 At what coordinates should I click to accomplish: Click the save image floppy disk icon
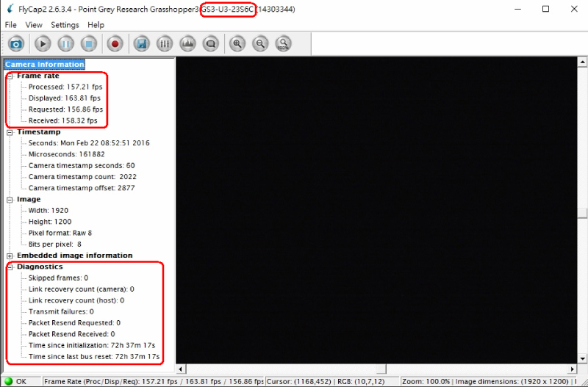[x=142, y=44]
